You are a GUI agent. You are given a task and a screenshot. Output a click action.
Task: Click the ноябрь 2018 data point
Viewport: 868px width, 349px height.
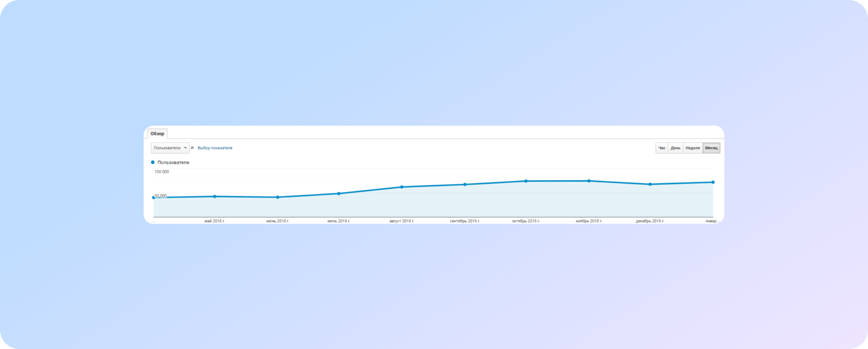click(x=589, y=181)
